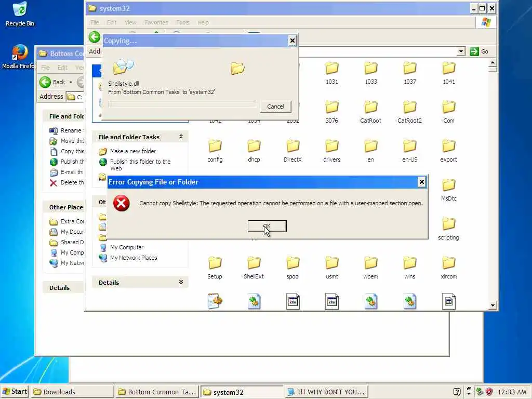532x399 pixels.
Task: Collapse File and Folder Tasks panel
Action: (181, 137)
